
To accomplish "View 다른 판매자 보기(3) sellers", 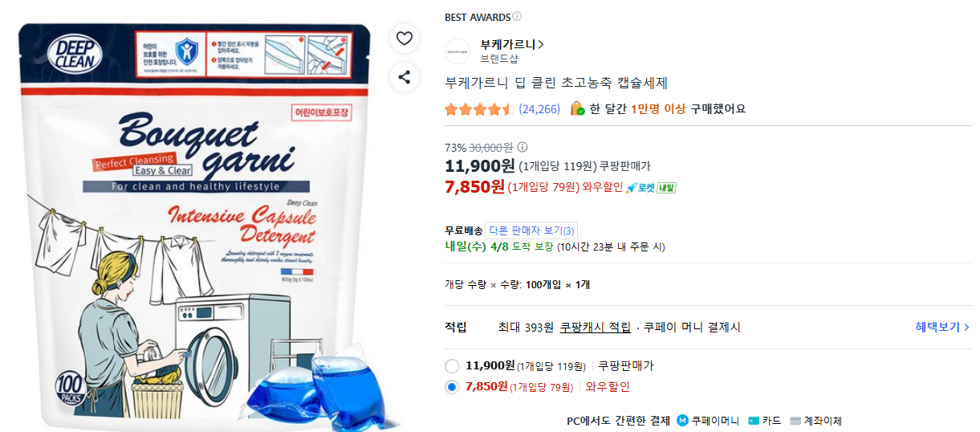I will [x=532, y=230].
